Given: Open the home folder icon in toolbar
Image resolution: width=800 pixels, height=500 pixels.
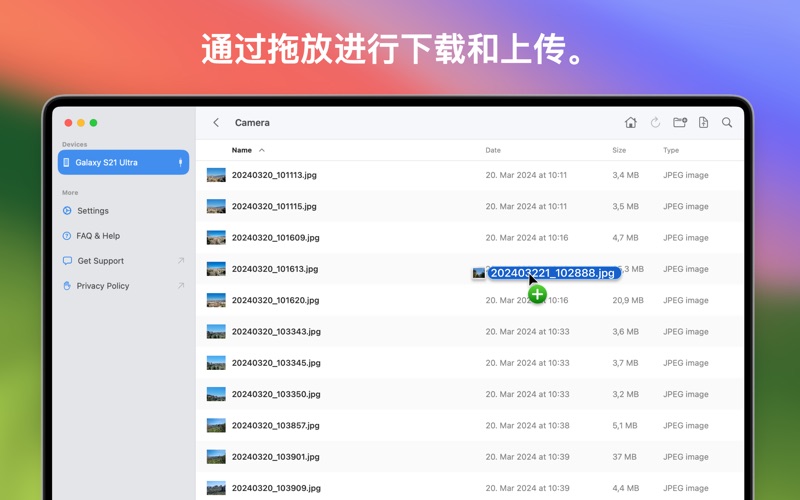Looking at the screenshot, I should coord(631,122).
